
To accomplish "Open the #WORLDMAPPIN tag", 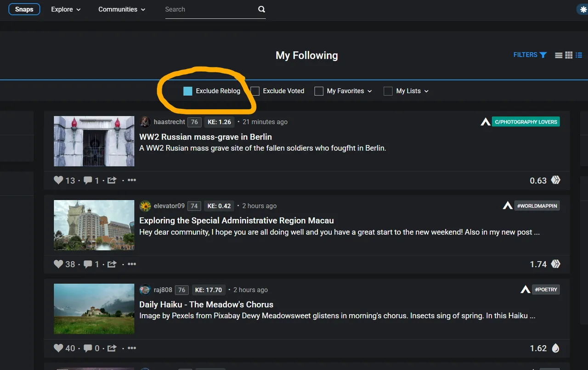I will click(537, 206).
